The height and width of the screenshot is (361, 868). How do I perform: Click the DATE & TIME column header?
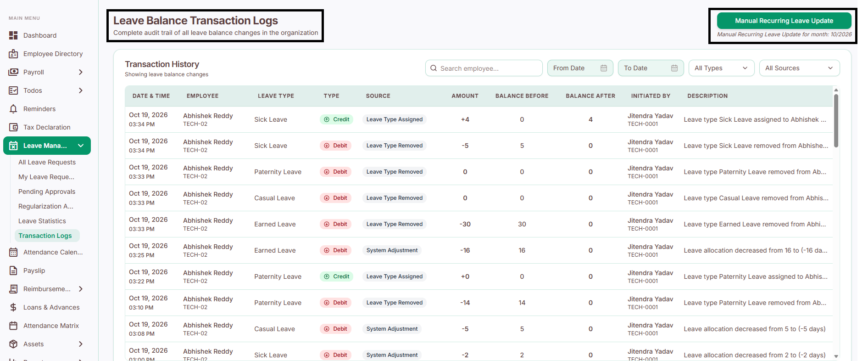pos(151,96)
